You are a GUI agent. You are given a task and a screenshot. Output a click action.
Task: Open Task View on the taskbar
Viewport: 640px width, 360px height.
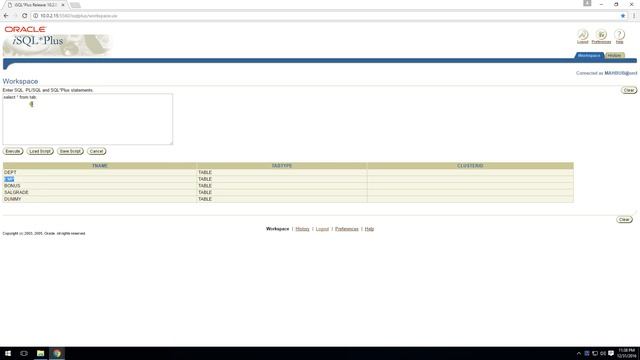tap(24, 353)
